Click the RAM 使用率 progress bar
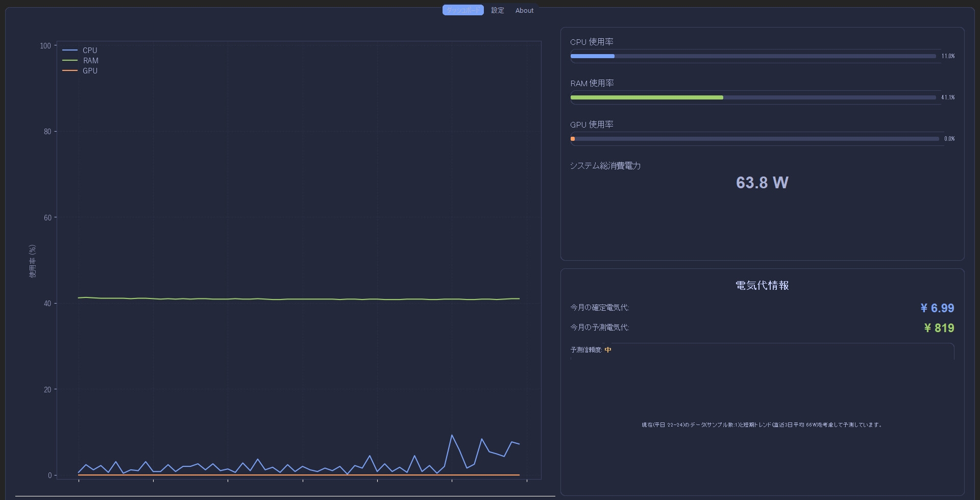This screenshot has width=980, height=500. tap(753, 97)
